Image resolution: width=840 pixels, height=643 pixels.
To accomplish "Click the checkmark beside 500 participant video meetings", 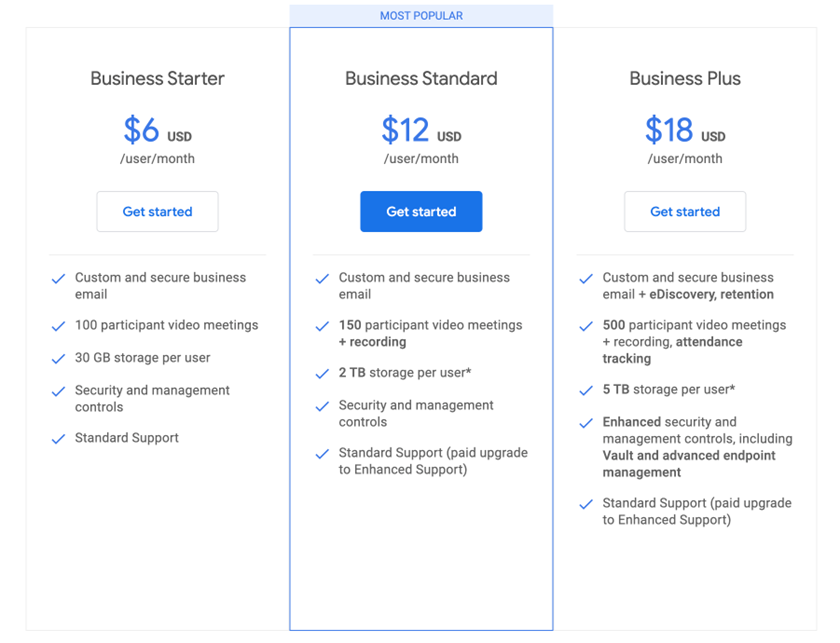I will pyautogui.click(x=586, y=326).
